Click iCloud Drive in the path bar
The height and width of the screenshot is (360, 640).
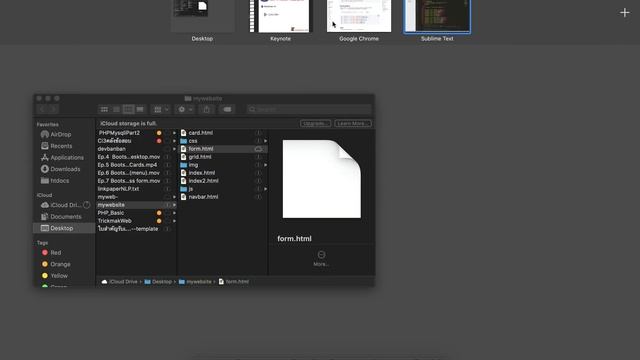[120, 282]
